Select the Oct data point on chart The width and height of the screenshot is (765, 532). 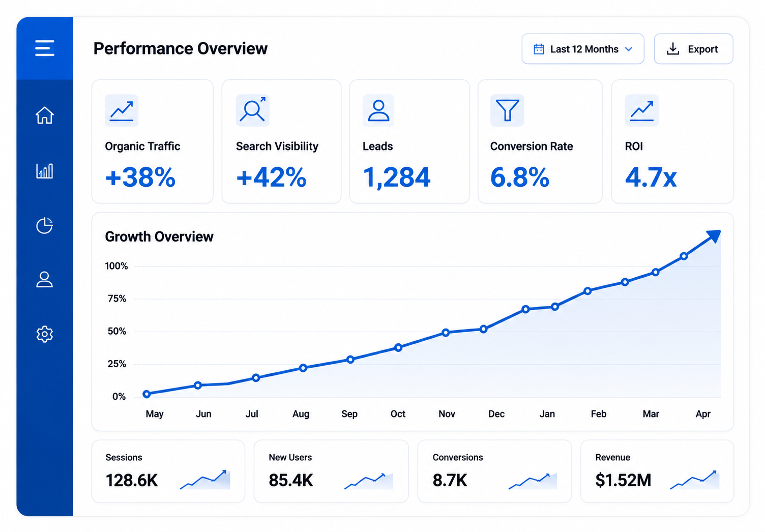click(398, 348)
